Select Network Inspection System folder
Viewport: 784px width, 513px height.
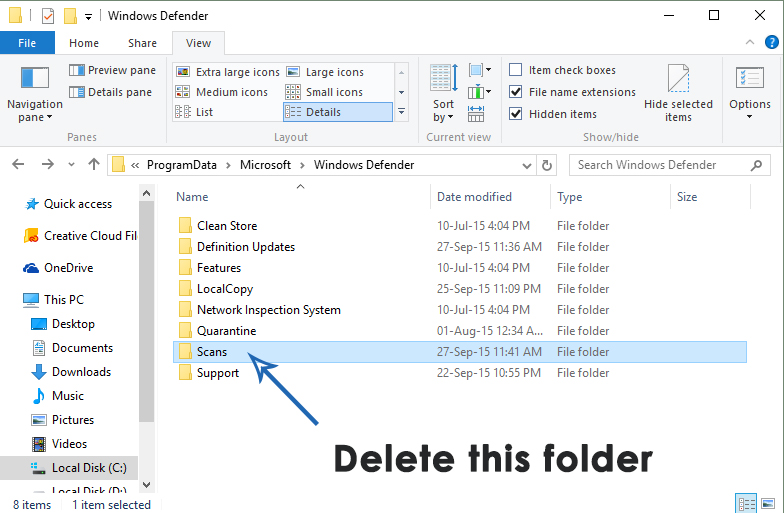tap(460, 310)
